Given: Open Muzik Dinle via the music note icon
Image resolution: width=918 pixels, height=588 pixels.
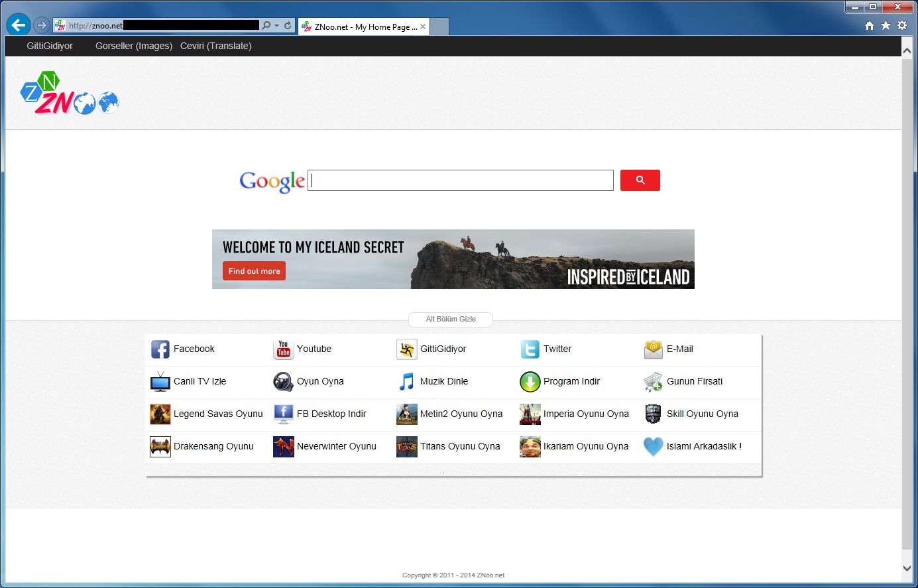Looking at the screenshot, I should tap(406, 381).
